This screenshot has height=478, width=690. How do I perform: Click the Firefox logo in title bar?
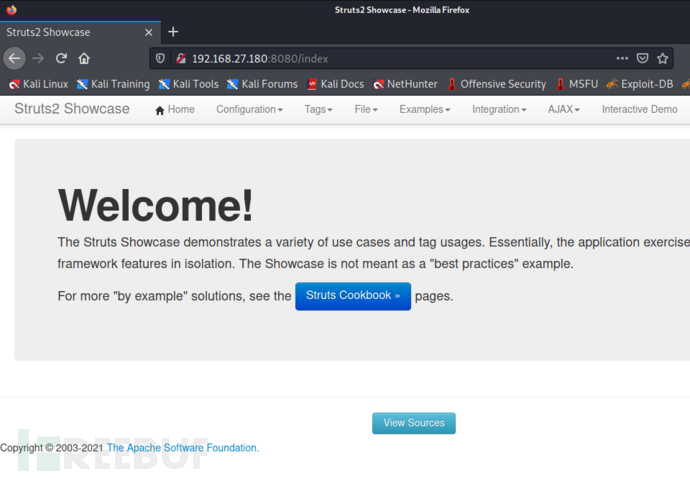11,10
